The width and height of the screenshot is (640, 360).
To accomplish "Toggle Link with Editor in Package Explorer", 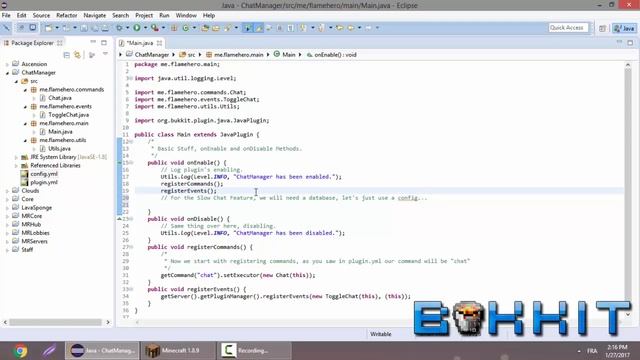I will 77,55.
